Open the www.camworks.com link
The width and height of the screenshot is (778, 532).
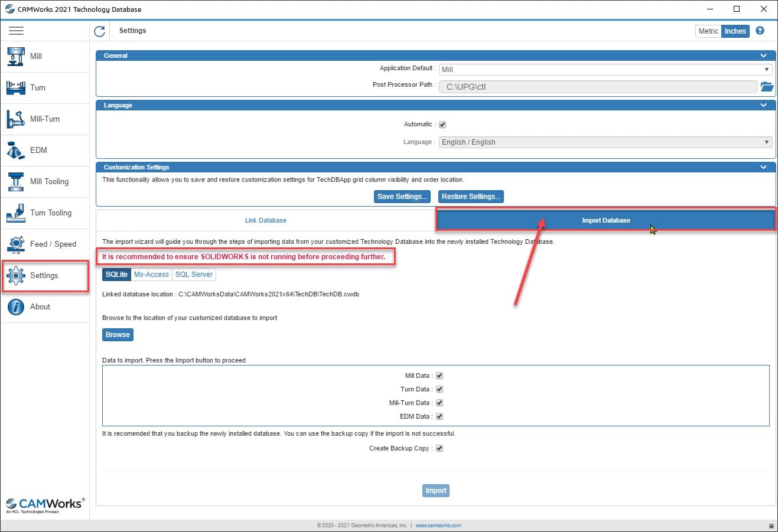(438, 526)
